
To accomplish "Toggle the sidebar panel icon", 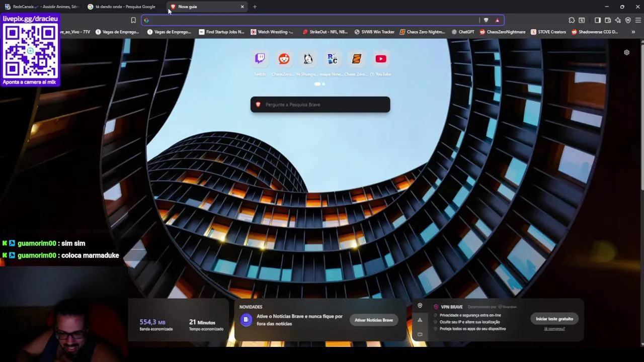I will (x=598, y=20).
